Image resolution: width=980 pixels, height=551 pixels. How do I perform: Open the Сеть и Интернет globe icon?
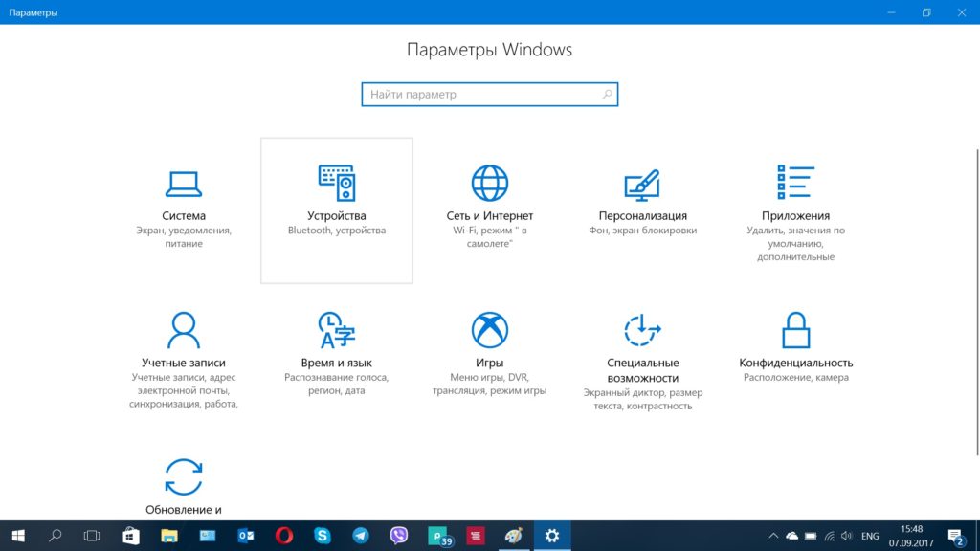(489, 183)
